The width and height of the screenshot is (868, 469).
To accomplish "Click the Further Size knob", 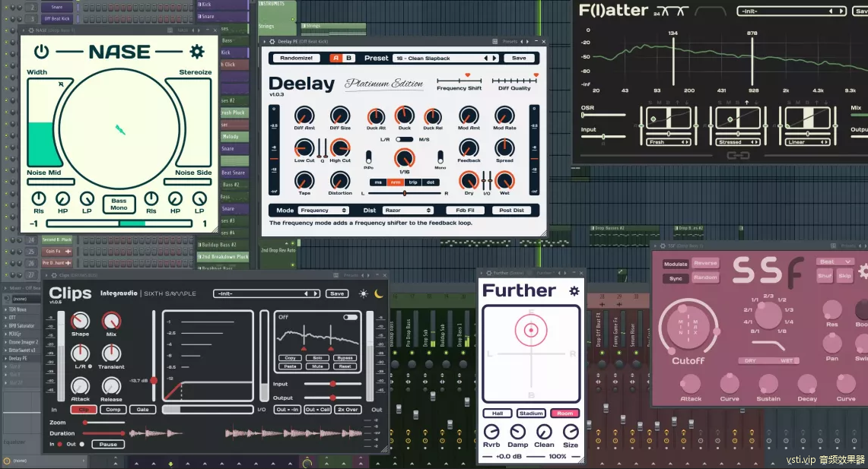I will point(571,432).
